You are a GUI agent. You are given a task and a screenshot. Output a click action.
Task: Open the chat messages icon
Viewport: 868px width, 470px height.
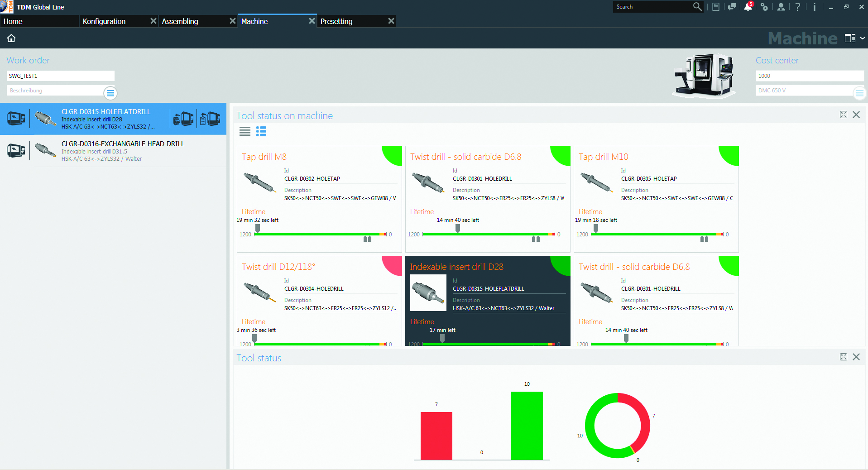coord(732,7)
